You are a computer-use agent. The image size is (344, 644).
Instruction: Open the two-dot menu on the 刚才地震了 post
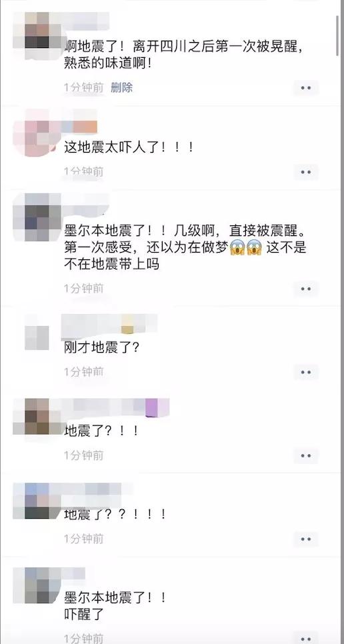(x=306, y=373)
